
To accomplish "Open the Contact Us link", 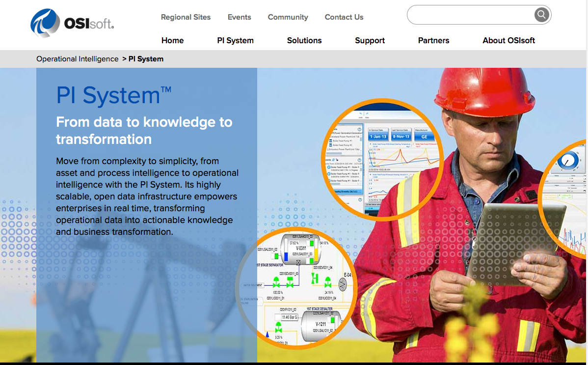I will point(344,17).
